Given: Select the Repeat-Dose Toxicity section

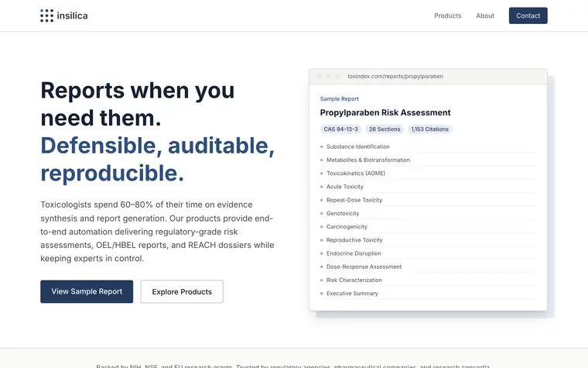Looking at the screenshot, I should click(428, 200).
